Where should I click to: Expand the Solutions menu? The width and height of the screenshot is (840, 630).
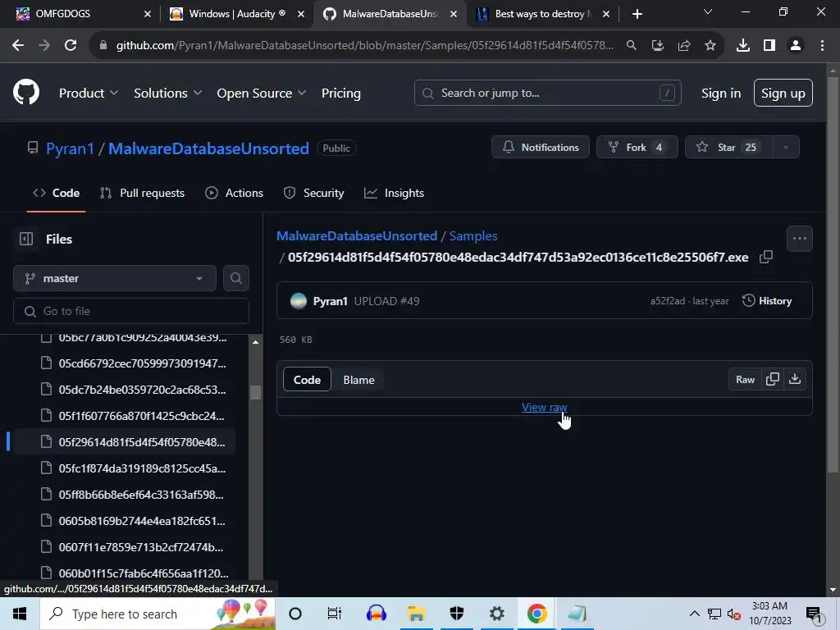pos(167,94)
